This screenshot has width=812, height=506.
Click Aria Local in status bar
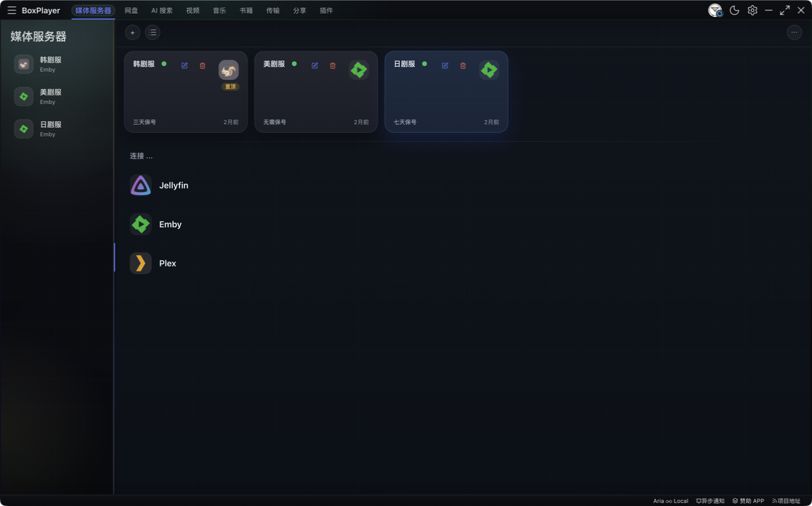[670, 501]
